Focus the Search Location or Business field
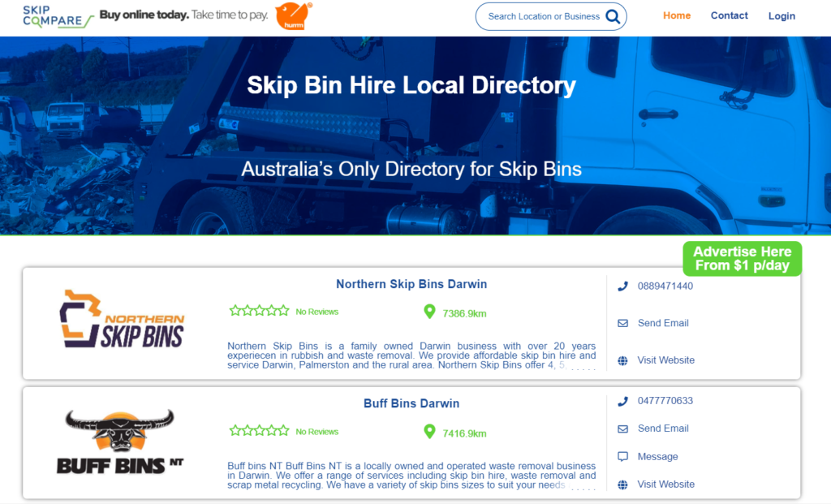Screen dimensions: 831x504 543,16
